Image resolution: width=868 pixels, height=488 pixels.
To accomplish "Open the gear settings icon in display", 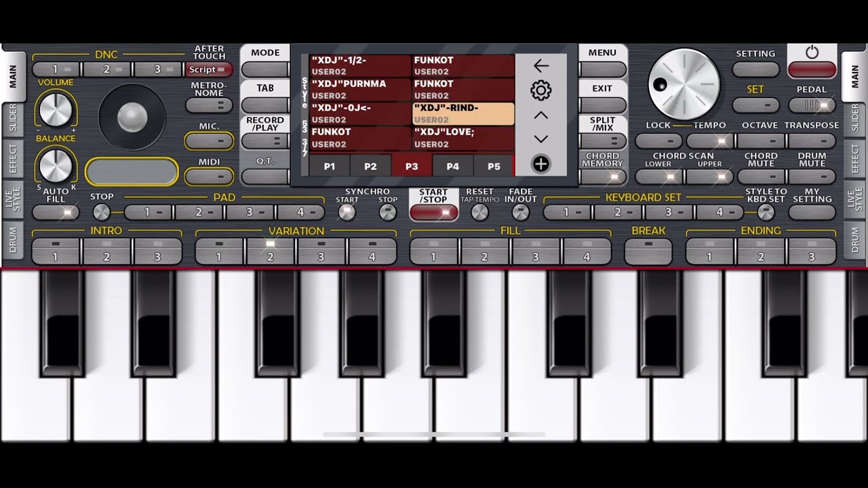I will click(x=540, y=90).
